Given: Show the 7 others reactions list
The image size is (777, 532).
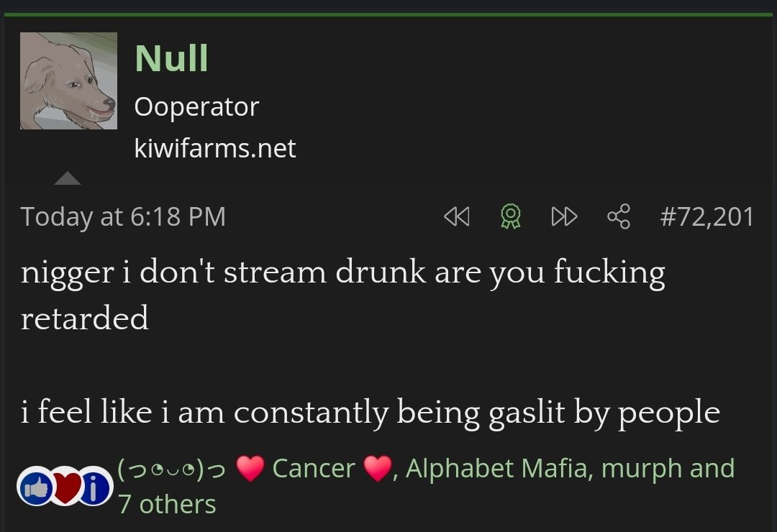Looking at the screenshot, I should click(x=167, y=504).
